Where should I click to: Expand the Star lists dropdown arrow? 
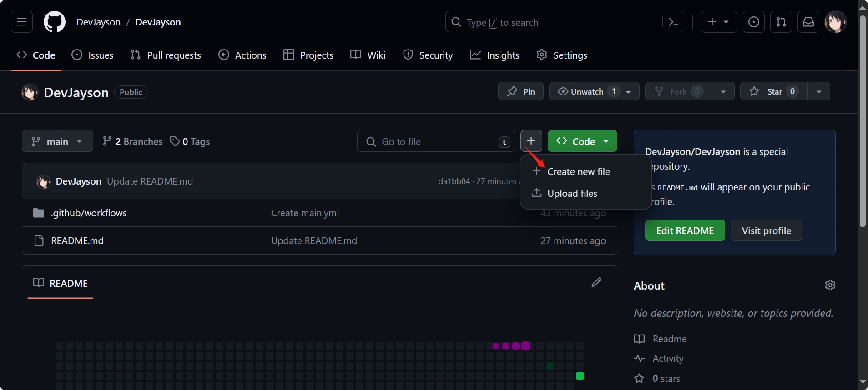tap(819, 91)
